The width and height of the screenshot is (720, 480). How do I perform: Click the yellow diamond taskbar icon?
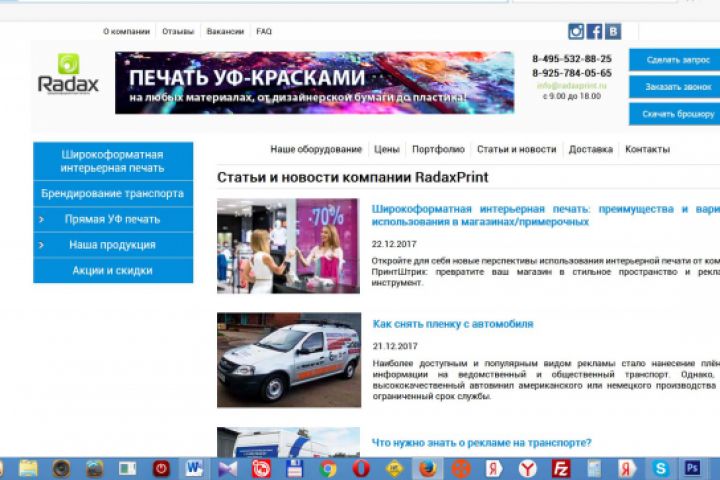click(394, 469)
